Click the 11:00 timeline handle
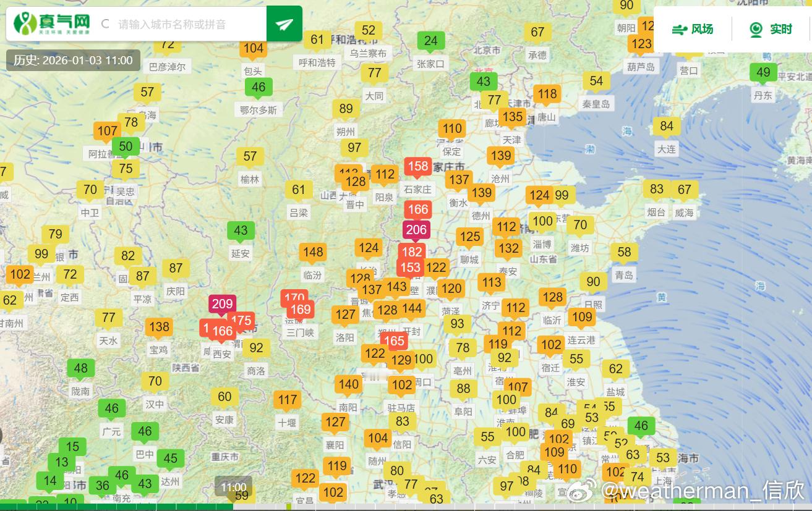This screenshot has width=812, height=511. point(233,487)
